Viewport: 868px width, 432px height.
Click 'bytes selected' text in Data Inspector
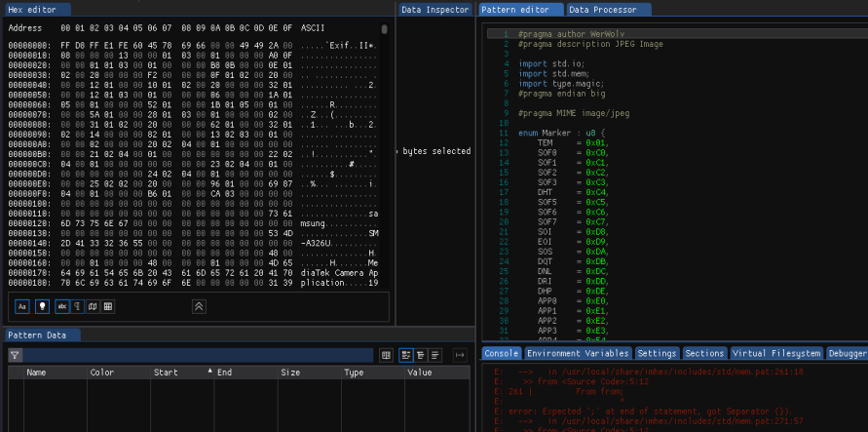436,151
